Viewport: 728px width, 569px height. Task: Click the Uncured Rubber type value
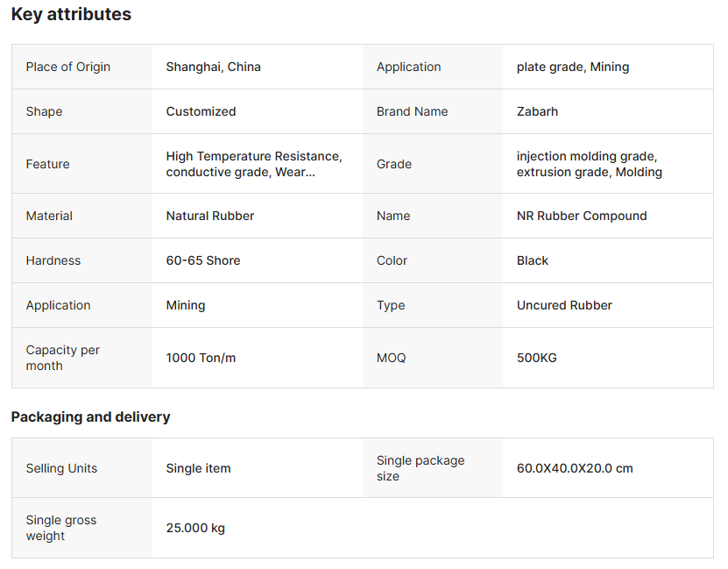(564, 305)
